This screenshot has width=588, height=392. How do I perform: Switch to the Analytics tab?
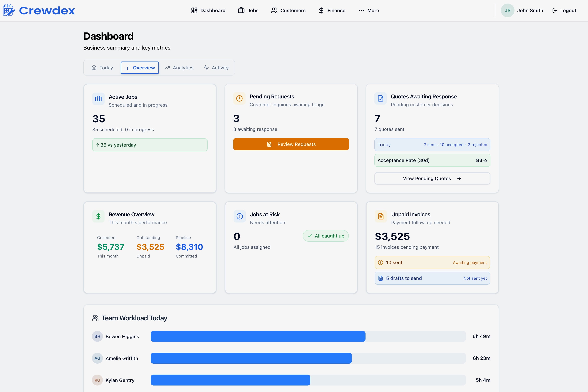[x=179, y=68]
